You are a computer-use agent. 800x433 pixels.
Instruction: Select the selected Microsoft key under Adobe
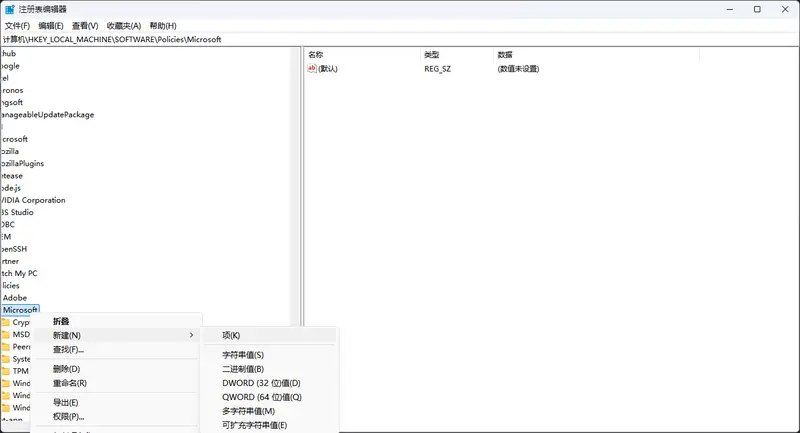pos(20,310)
